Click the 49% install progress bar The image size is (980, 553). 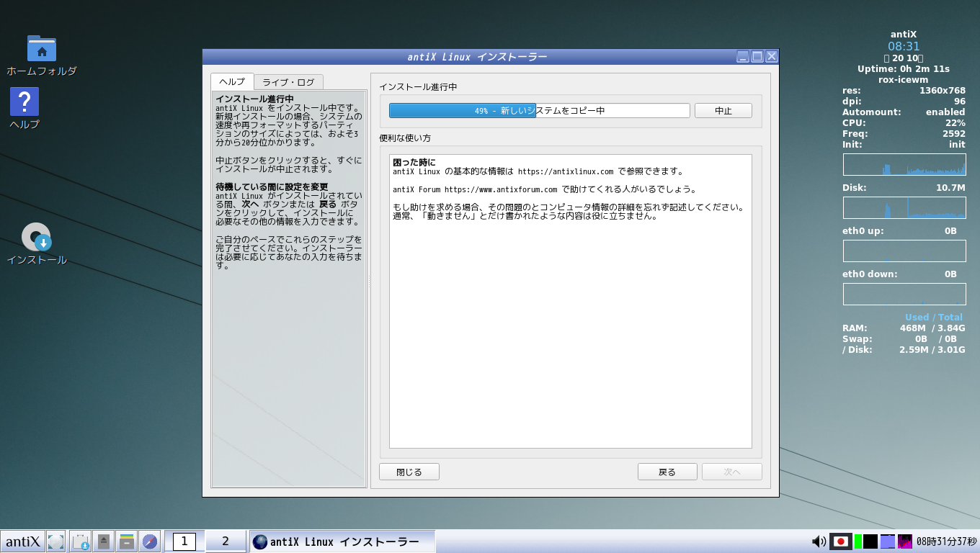coord(540,111)
